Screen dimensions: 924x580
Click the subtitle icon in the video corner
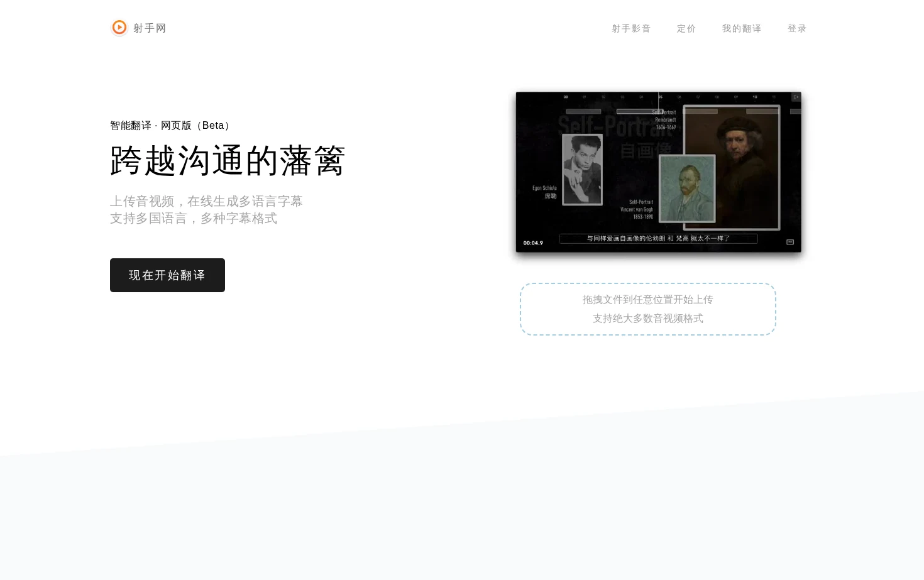tap(790, 242)
